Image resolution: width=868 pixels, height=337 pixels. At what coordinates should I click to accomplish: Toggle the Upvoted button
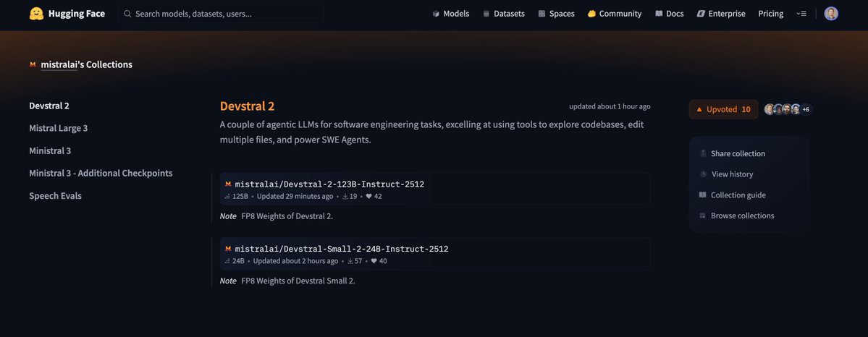(722, 109)
